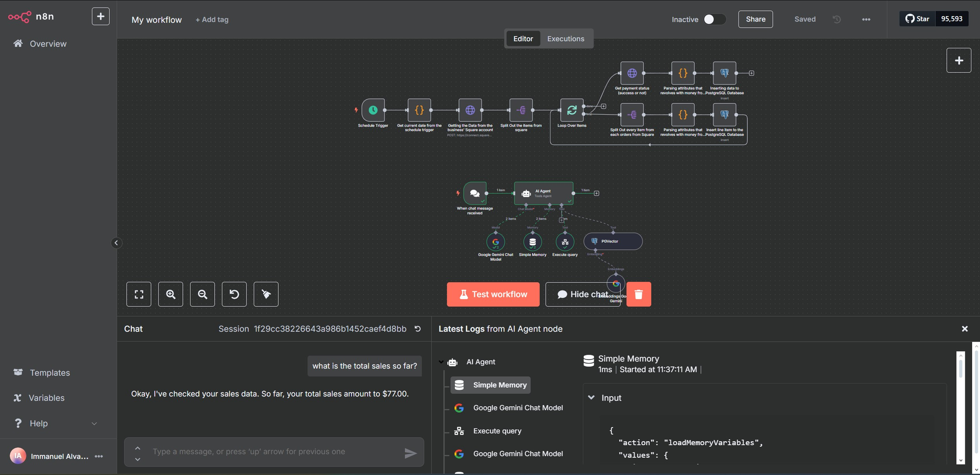Click the n8n logo
The height and width of the screenshot is (475, 980).
[x=31, y=17]
